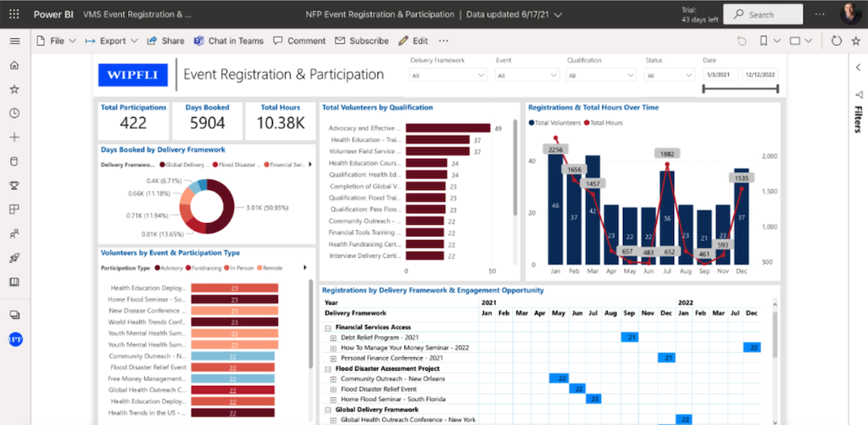Open Apps icon in left sidebar

tap(15, 210)
